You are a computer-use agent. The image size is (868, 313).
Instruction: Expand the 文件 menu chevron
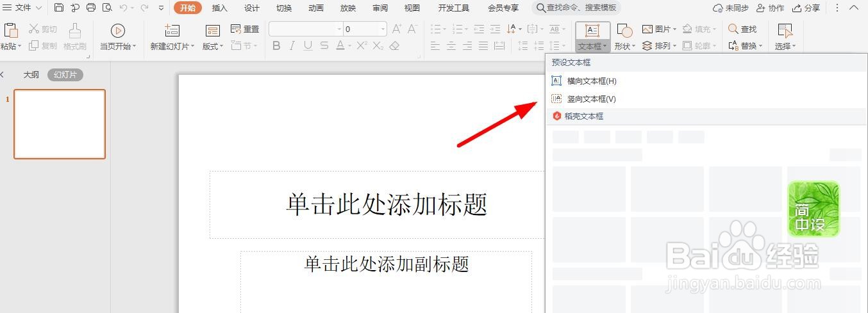click(x=38, y=8)
